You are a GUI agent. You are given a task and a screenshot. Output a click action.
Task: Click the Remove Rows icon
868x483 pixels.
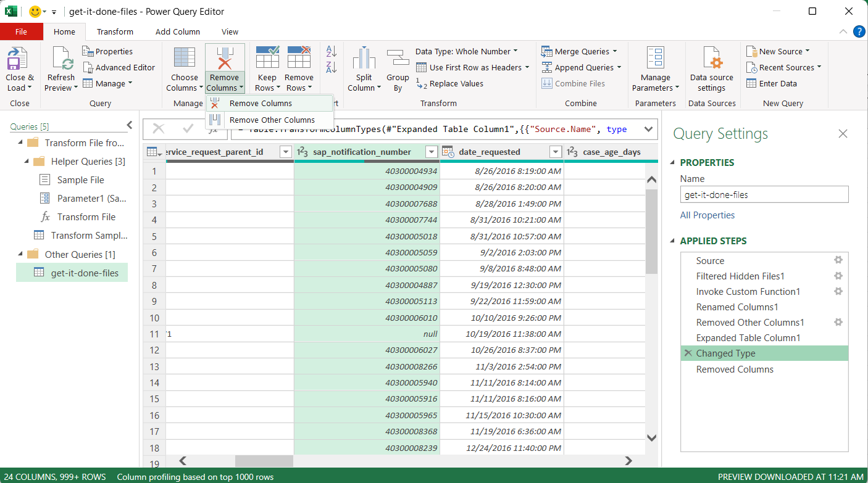[x=299, y=57]
